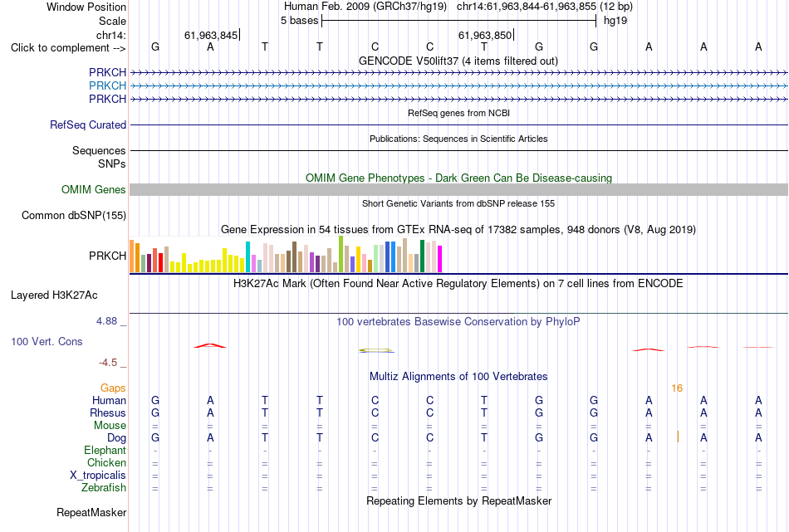Click the gray OMIM Genes bar
789x532 pixels.
(458, 189)
